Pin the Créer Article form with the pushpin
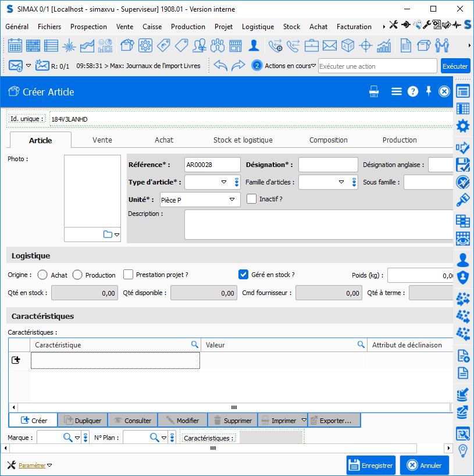 tap(429, 91)
